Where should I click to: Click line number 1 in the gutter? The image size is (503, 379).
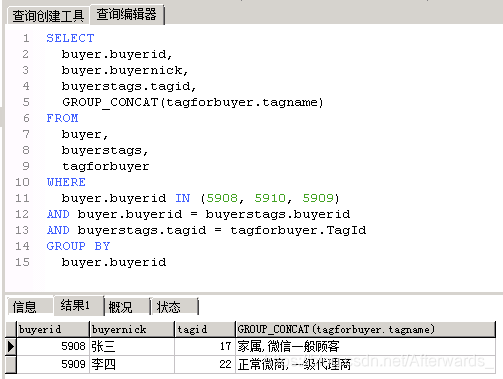(26, 38)
